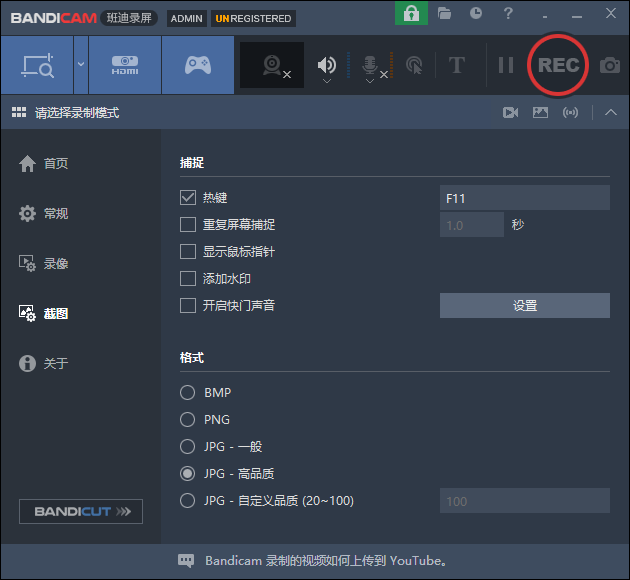
Task: Toggle the speaker sound icon
Action: [326, 64]
